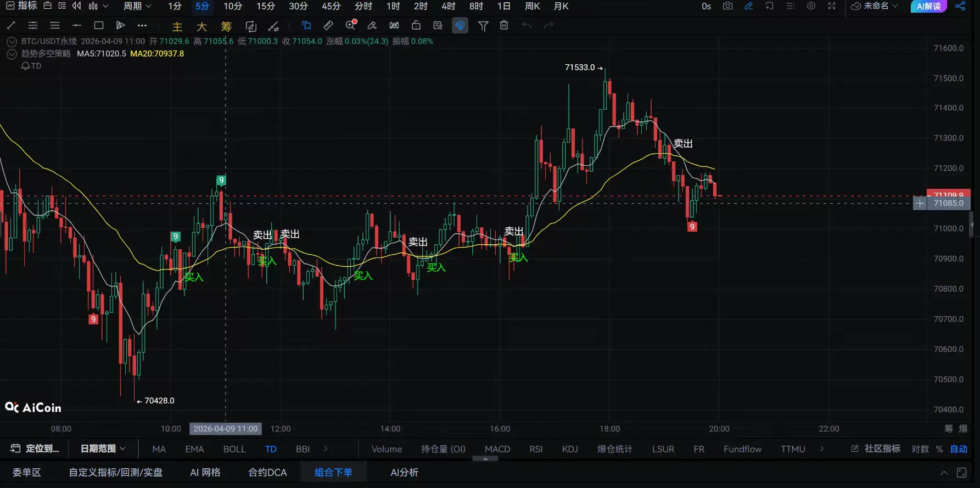Toggle the MA indicator

159,449
